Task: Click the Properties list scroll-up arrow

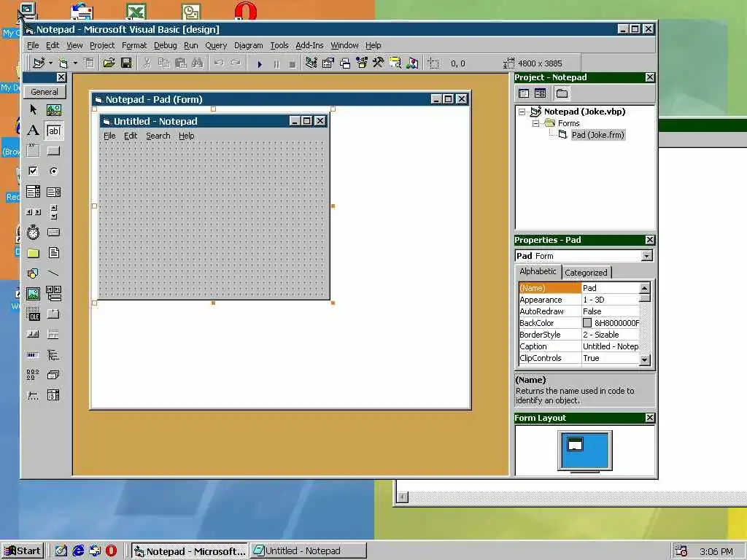Action: point(645,288)
